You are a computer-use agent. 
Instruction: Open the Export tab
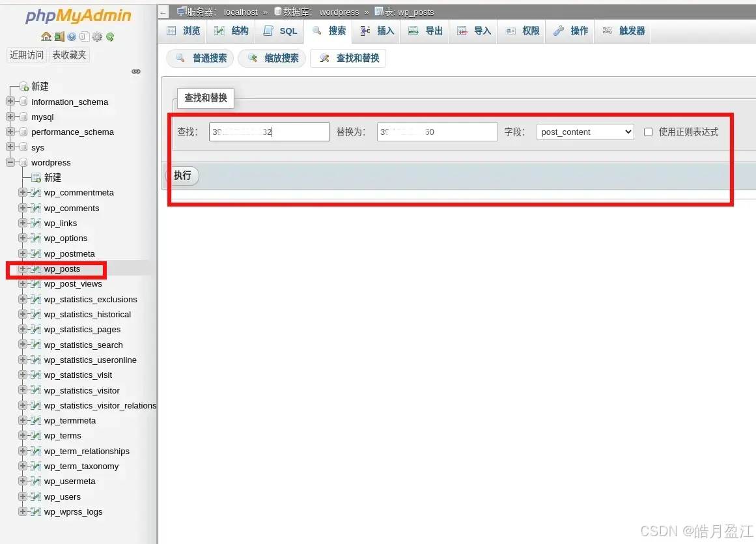pos(425,31)
